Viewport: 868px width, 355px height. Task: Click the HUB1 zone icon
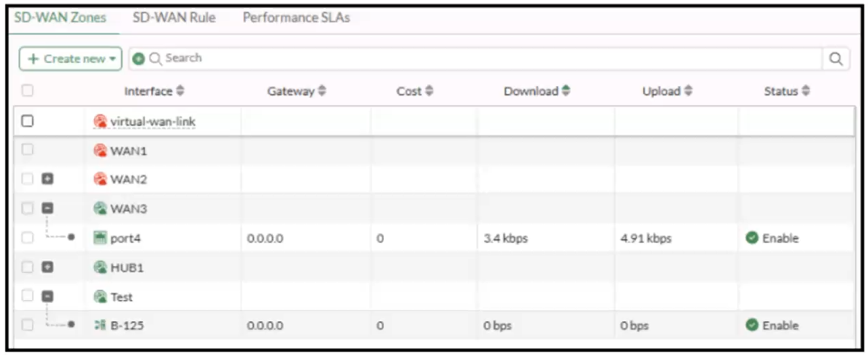click(x=100, y=268)
